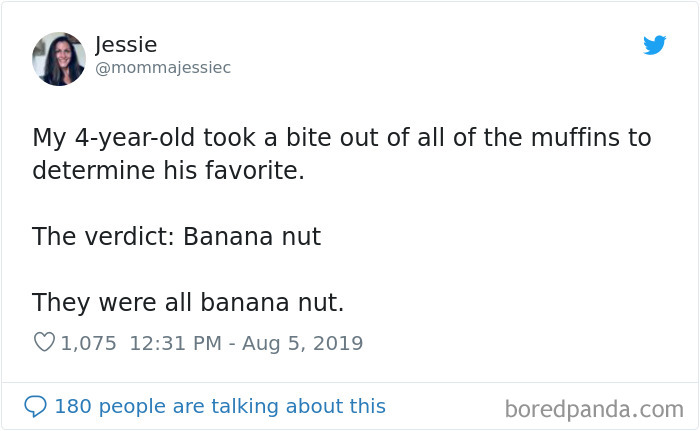The image size is (700, 431).
Task: Click the number 180 in the reply link
Action: [71, 406]
